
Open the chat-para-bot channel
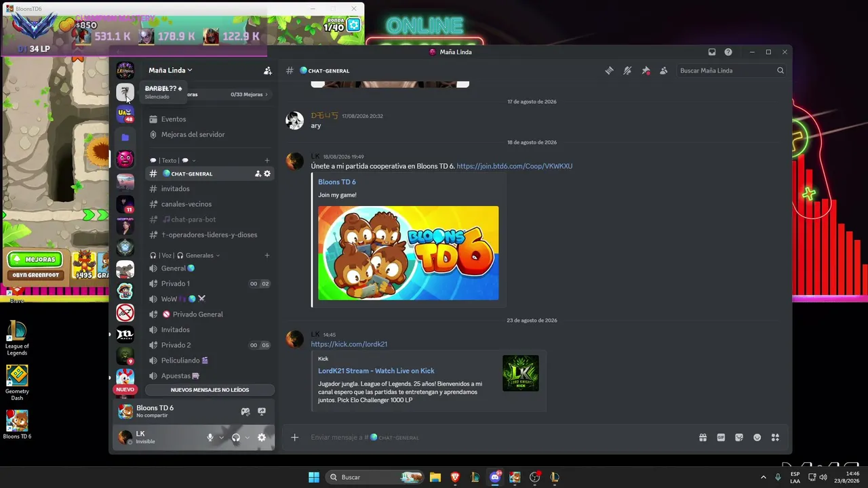tap(210, 220)
